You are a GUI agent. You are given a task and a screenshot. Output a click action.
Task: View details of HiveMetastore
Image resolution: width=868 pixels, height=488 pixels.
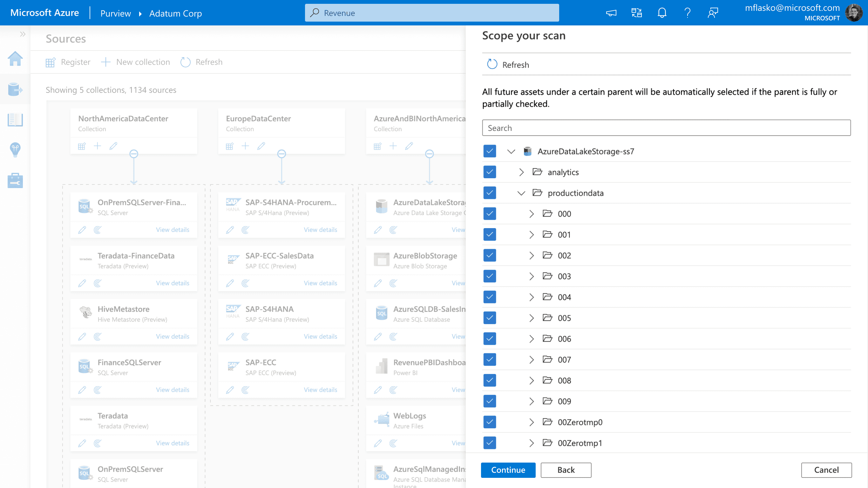point(173,336)
